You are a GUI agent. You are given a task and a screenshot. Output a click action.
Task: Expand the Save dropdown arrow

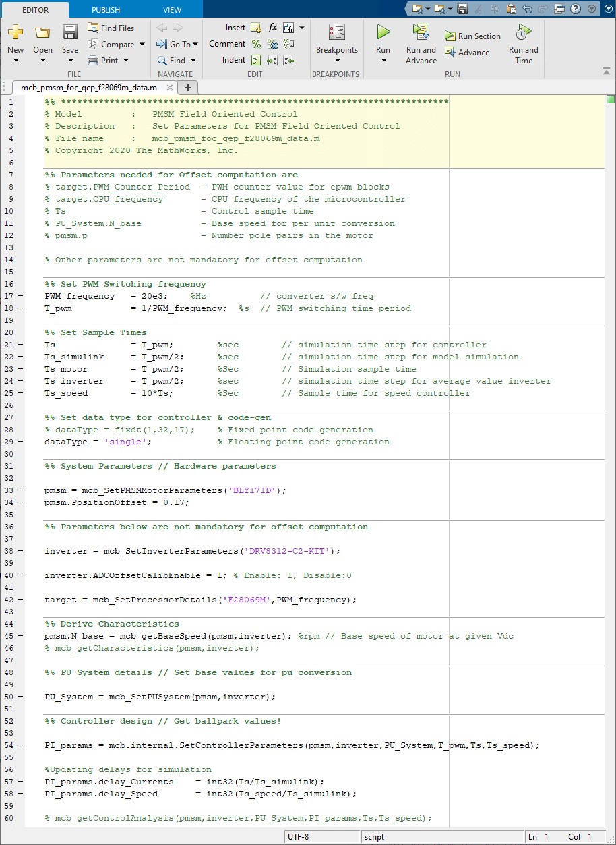point(70,61)
